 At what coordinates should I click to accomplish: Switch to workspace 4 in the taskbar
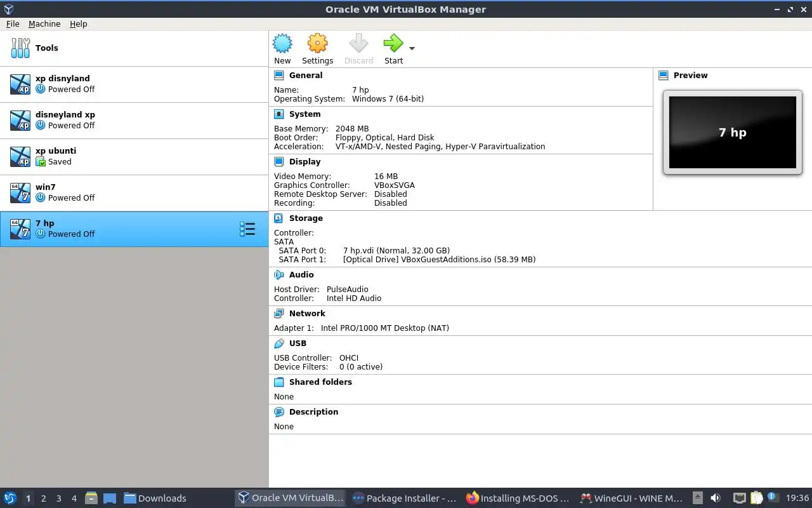point(74,498)
